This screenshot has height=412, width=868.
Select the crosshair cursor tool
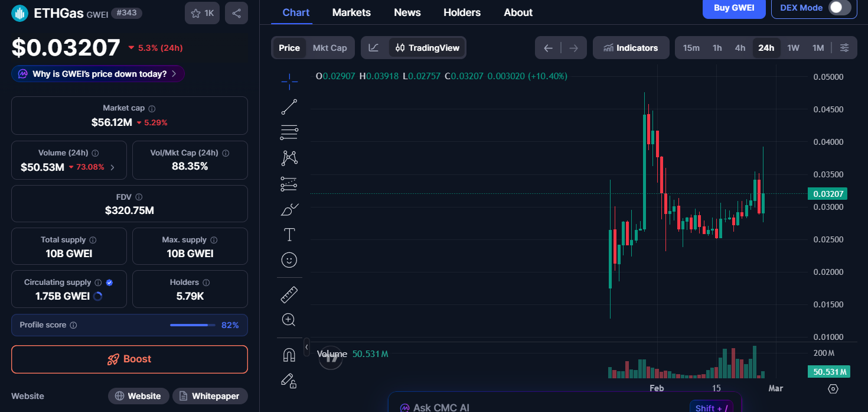pos(289,82)
